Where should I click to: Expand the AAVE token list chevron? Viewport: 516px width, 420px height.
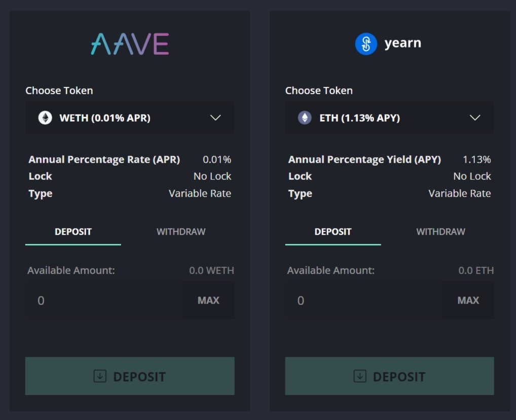pyautogui.click(x=215, y=118)
